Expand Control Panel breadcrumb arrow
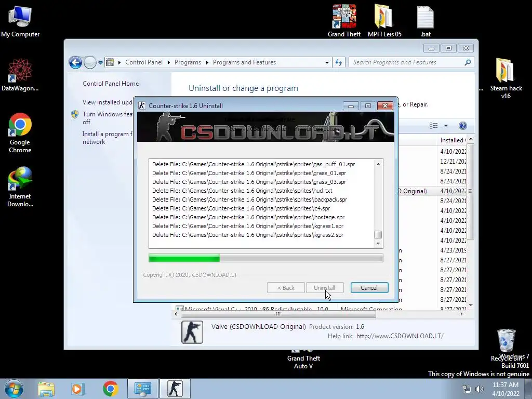532x399 pixels. click(169, 62)
